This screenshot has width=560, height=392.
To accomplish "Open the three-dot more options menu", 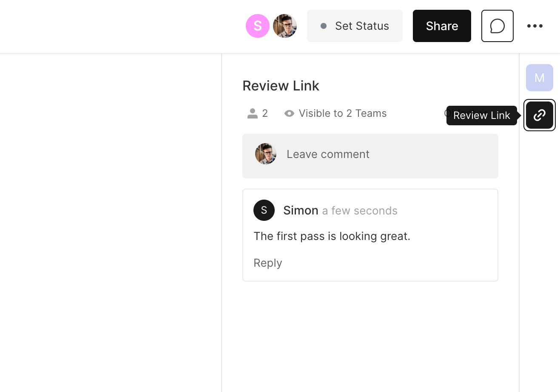I will click(x=534, y=26).
